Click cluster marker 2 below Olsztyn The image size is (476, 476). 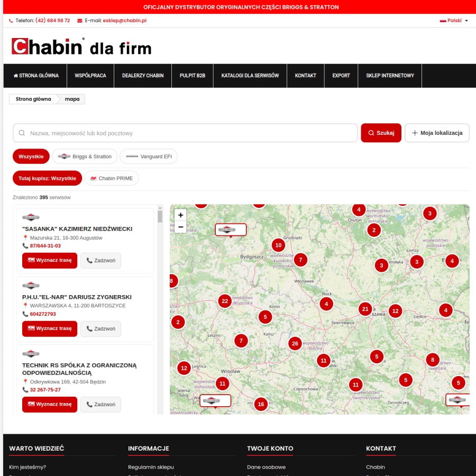point(374,230)
